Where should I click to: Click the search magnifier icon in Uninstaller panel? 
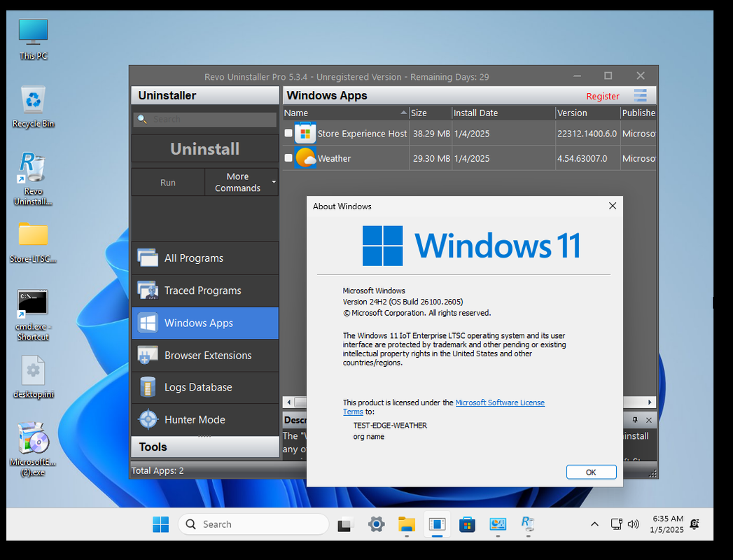(x=142, y=119)
